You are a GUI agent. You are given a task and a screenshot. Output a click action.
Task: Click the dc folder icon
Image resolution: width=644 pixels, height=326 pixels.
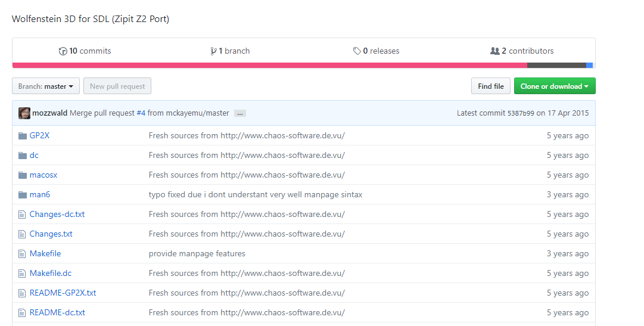coord(23,156)
